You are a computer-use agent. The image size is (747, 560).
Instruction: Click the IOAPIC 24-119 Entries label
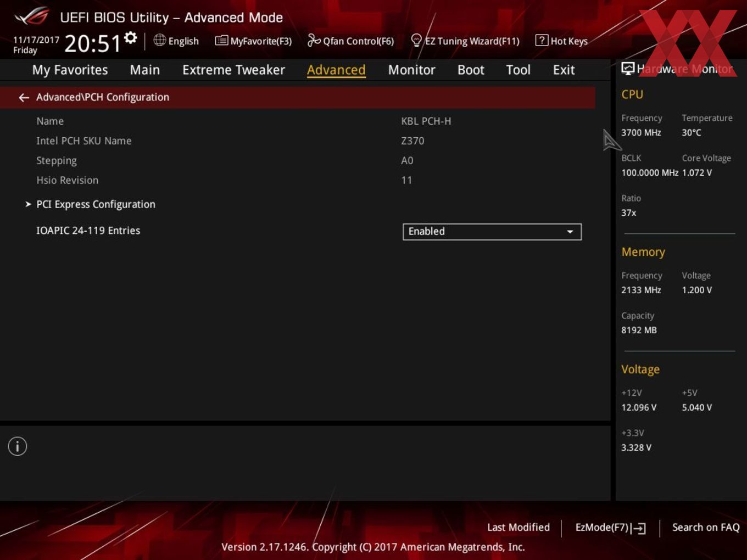[x=88, y=231]
